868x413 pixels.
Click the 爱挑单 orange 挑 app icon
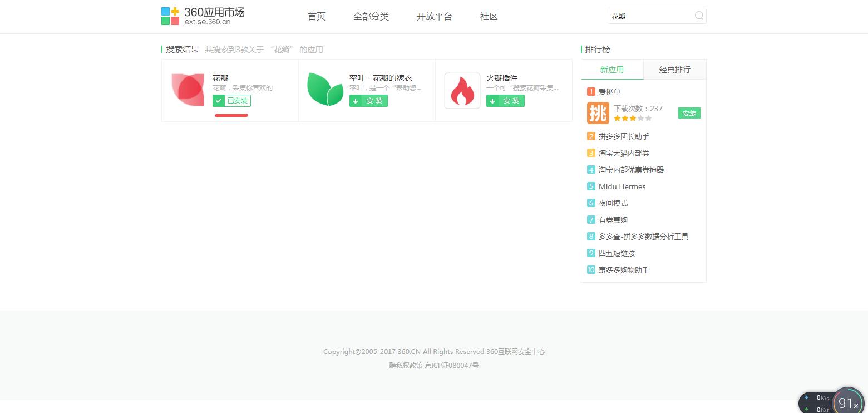click(x=597, y=113)
